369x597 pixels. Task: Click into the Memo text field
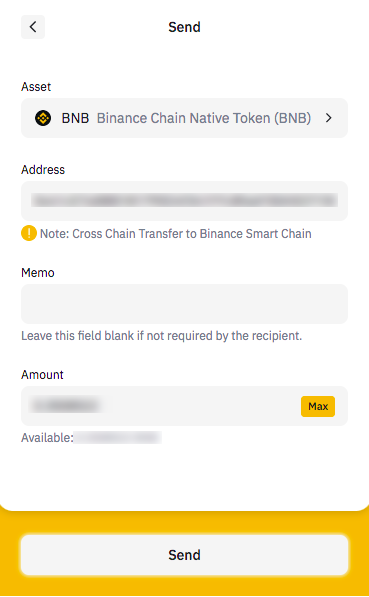[x=184, y=304]
